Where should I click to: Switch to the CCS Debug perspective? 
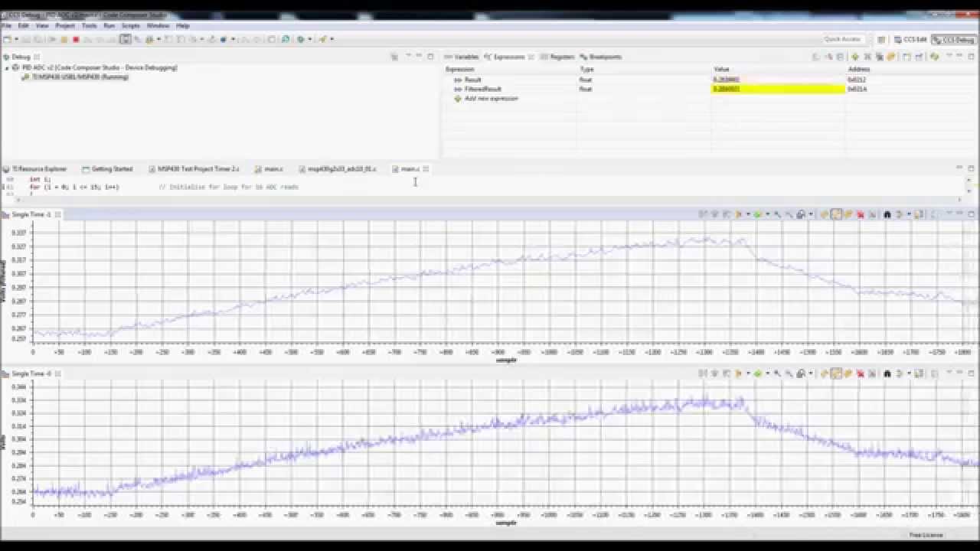(955, 39)
